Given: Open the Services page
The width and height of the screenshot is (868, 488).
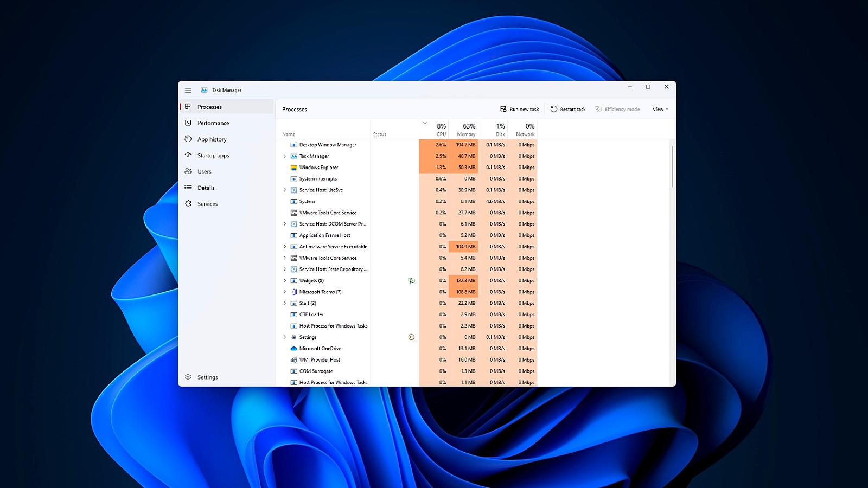Looking at the screenshot, I should coord(227,204).
